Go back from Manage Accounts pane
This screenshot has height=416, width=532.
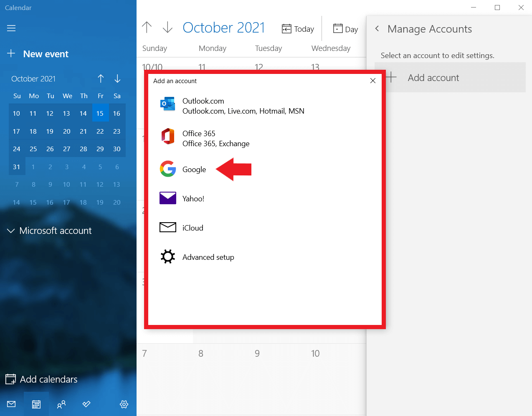(x=377, y=28)
